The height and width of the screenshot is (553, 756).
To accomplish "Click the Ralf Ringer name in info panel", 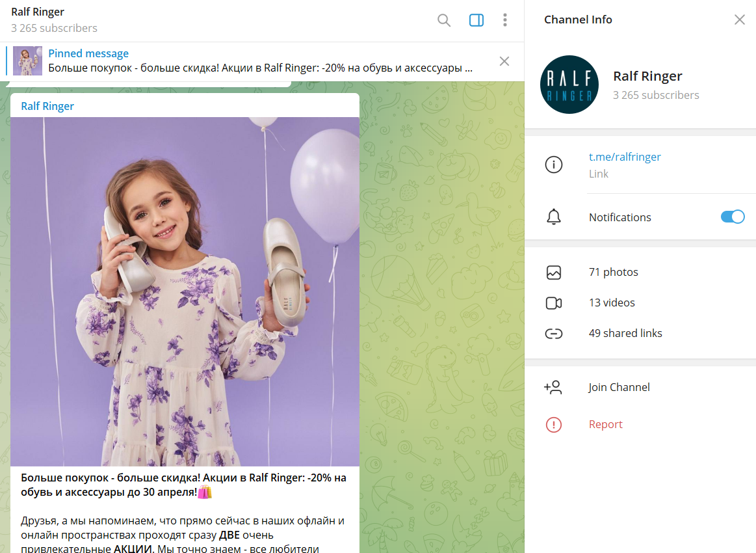I will [647, 76].
